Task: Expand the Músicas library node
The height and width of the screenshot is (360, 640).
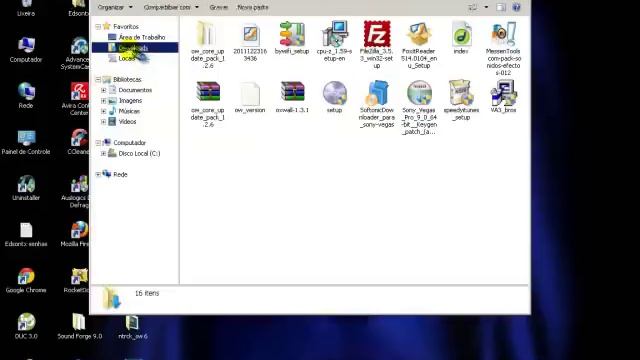Action: click(x=104, y=111)
